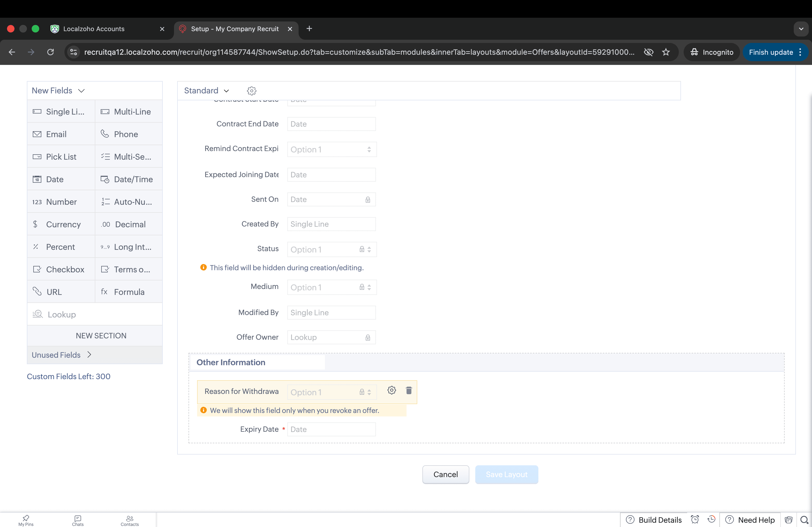Add a NEW SECTION to layout
812x527 pixels.
tap(101, 336)
